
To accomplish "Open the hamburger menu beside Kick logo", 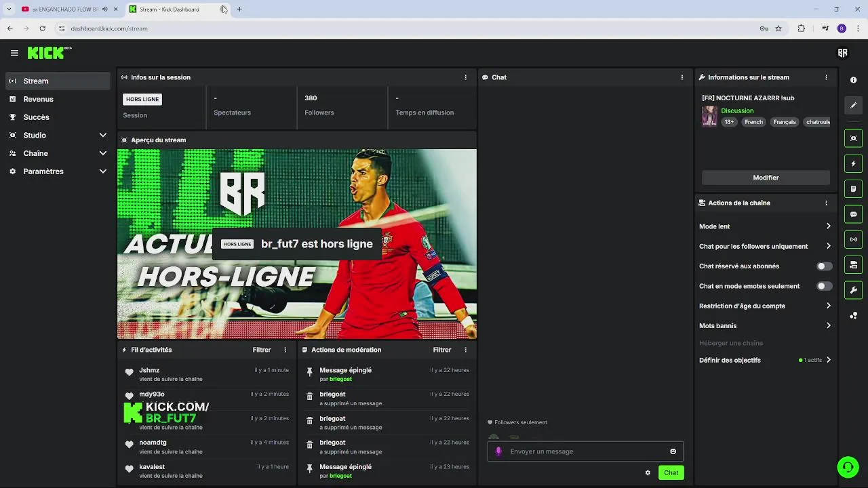I will point(14,53).
